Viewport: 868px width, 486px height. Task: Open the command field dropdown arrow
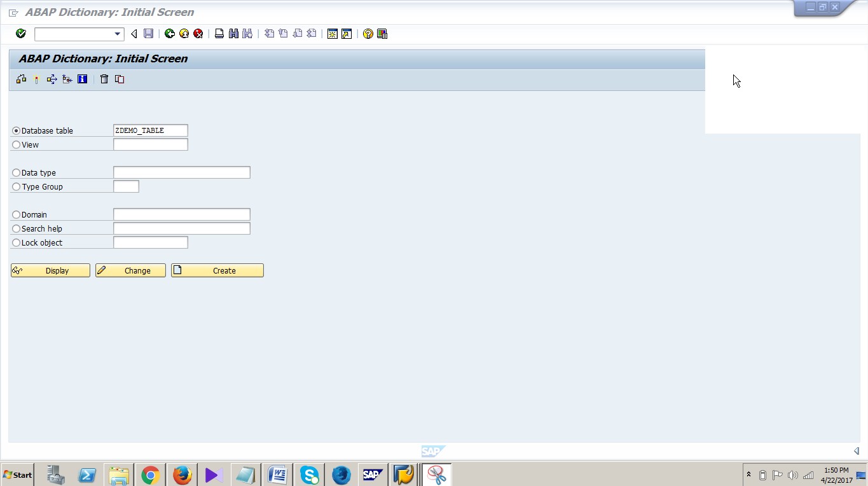pyautogui.click(x=116, y=34)
